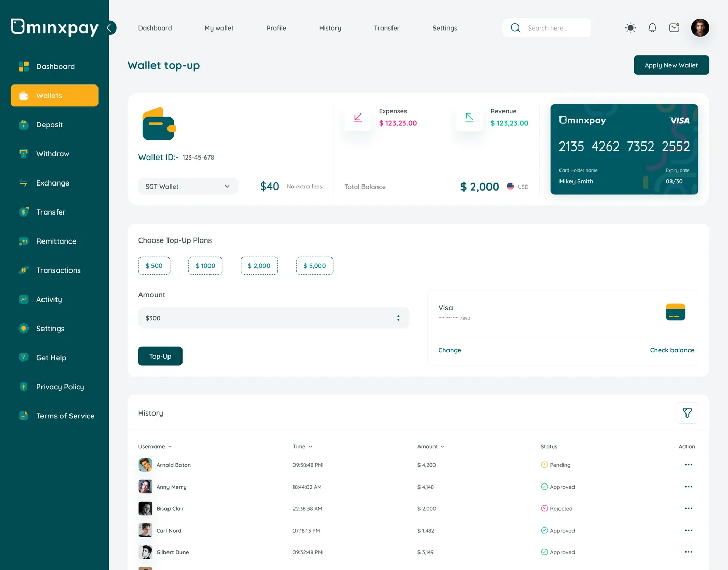
Task: Open the messages mail icon
Action: click(674, 28)
